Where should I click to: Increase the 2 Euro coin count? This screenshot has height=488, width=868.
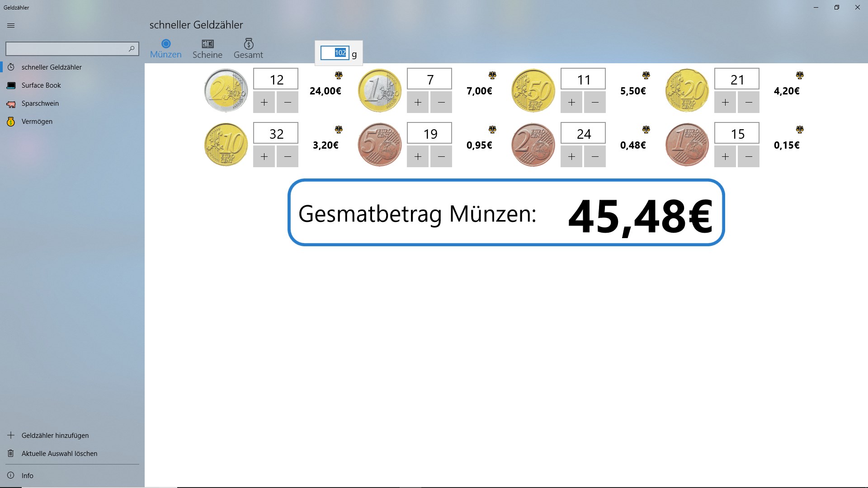tap(264, 103)
